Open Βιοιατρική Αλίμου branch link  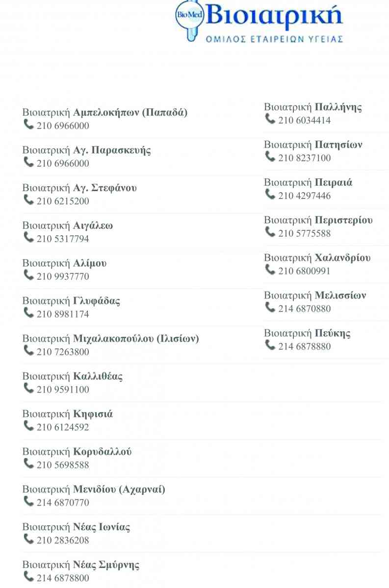pos(65,264)
